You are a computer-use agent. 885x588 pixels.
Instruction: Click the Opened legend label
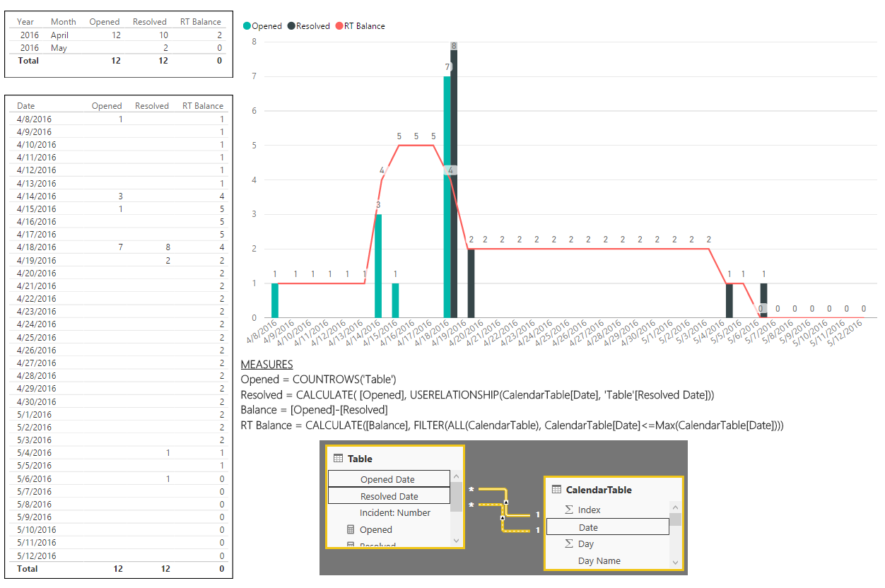[267, 26]
